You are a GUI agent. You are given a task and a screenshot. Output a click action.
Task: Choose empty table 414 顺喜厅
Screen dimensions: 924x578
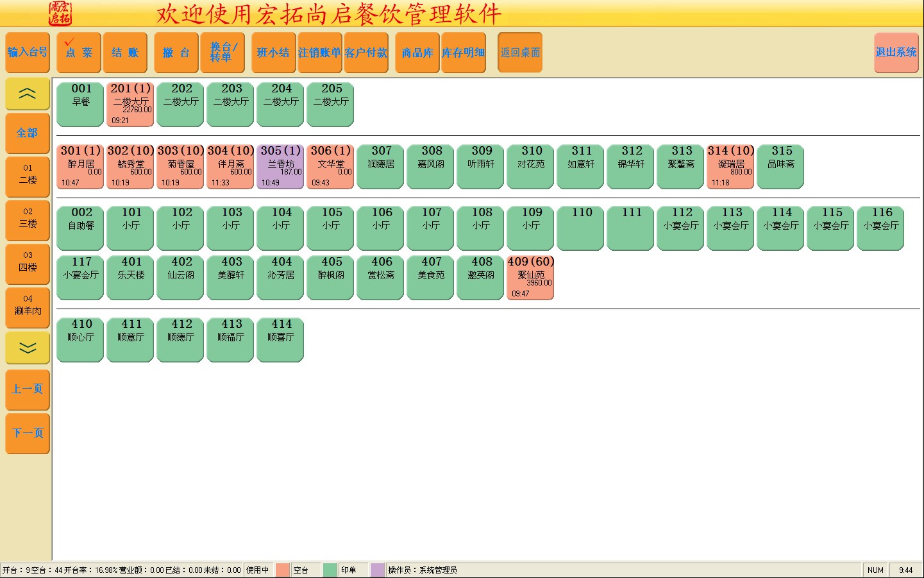click(280, 340)
